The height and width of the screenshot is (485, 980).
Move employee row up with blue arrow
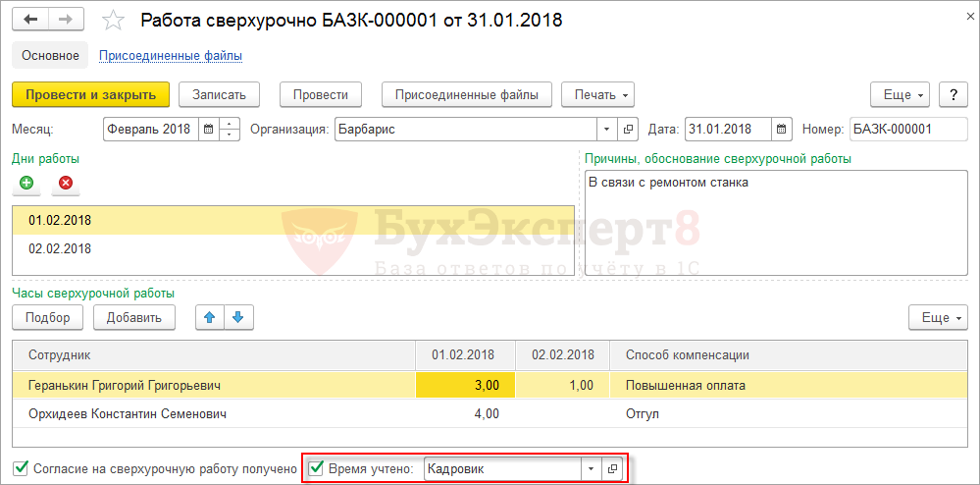(x=210, y=317)
